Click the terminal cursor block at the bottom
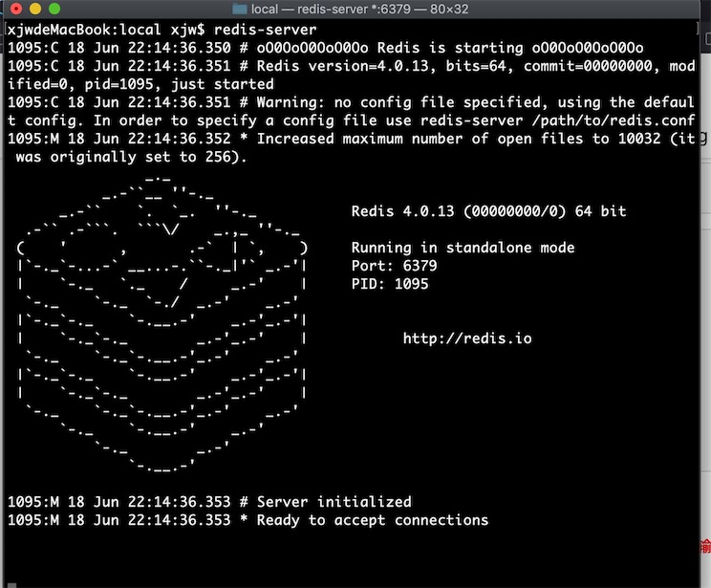The image size is (711, 588). click(12, 585)
